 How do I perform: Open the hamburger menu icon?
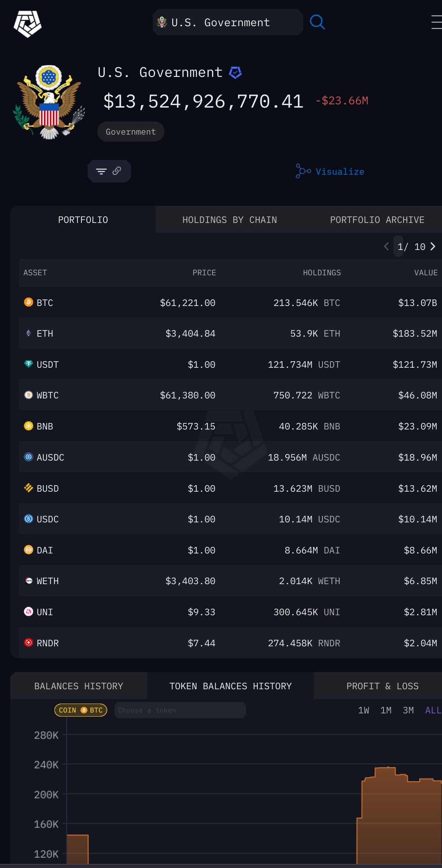pyautogui.click(x=436, y=22)
